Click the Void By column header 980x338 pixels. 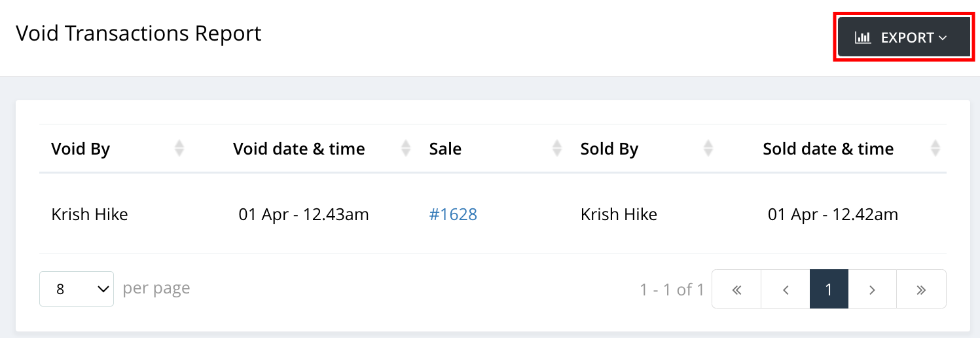[81, 149]
